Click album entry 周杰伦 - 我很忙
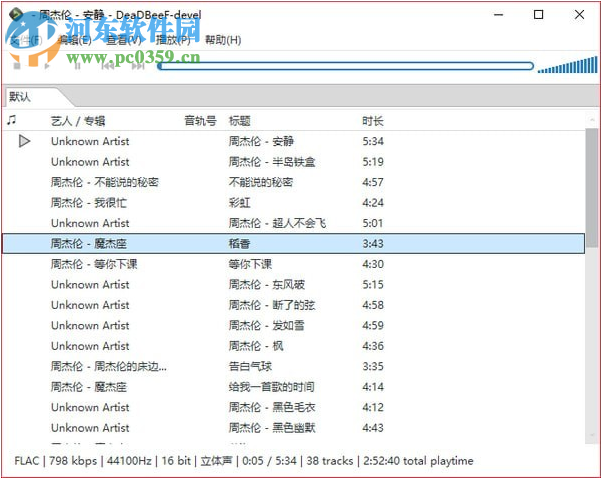The height and width of the screenshot is (485, 610). (89, 204)
